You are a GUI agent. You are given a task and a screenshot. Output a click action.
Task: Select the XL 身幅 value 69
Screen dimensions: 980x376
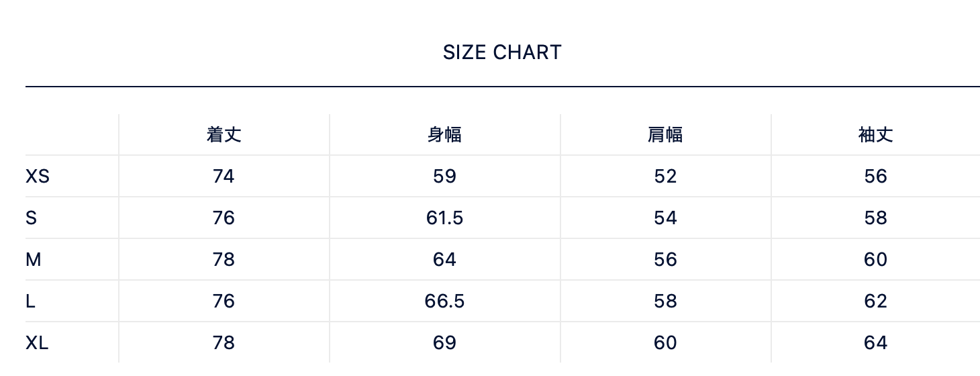click(444, 343)
